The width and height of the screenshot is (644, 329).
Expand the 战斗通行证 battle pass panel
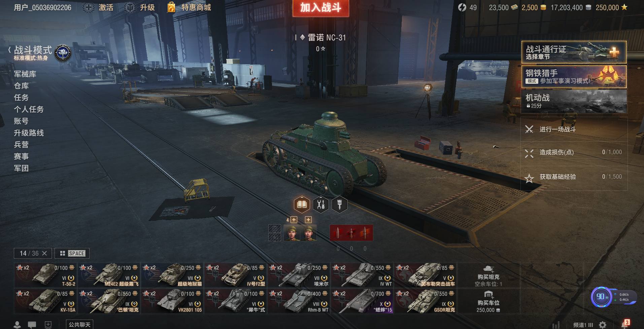(574, 52)
